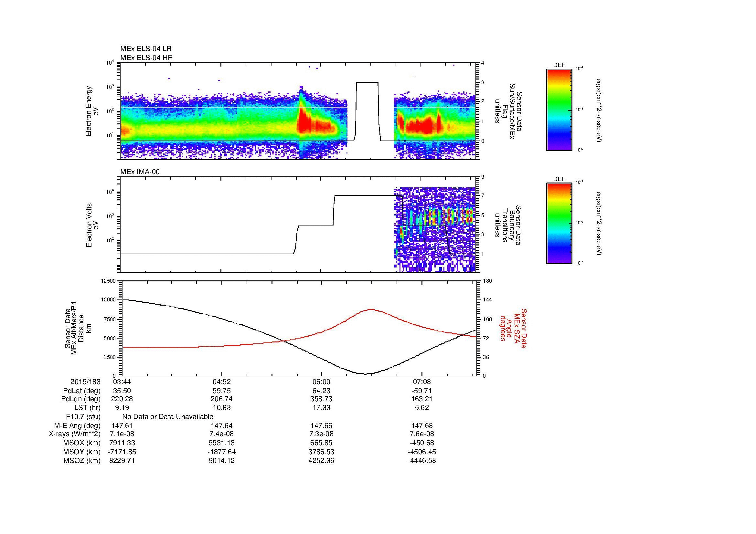Click the '06:00' time tick label

(321, 382)
